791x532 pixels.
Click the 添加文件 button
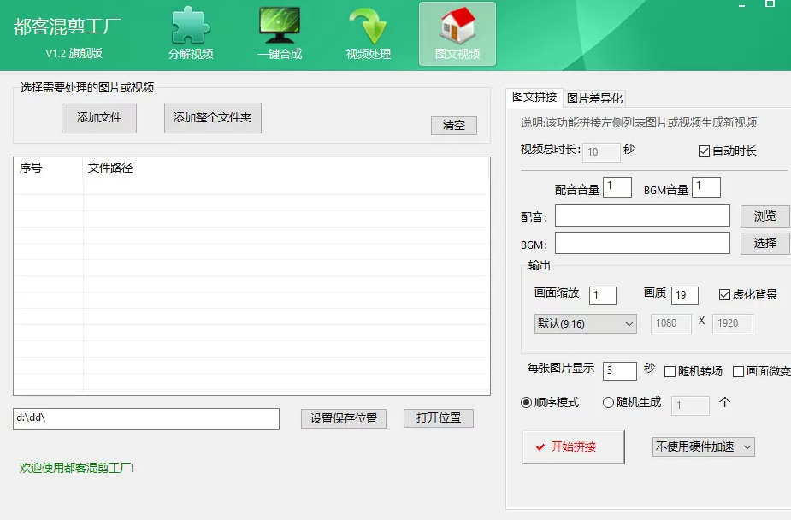click(99, 118)
